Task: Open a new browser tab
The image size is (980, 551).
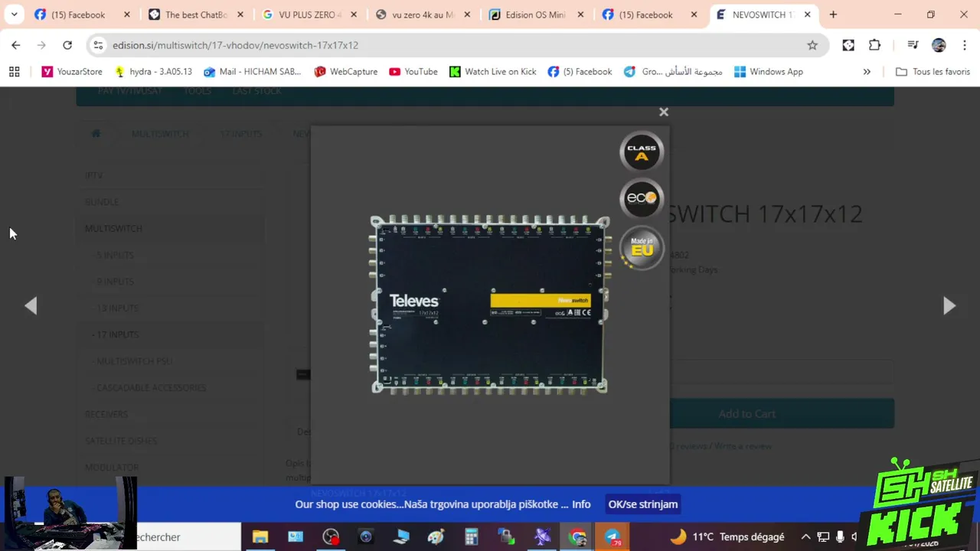Action: pyautogui.click(x=833, y=15)
